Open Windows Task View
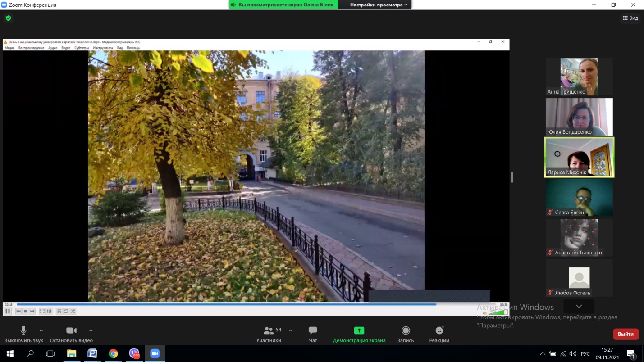 click(x=50, y=354)
